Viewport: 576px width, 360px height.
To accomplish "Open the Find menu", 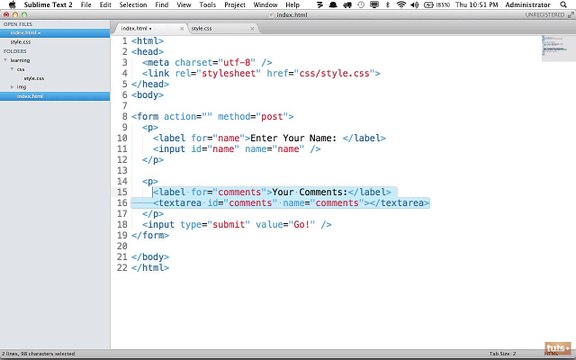I will click(162, 5).
